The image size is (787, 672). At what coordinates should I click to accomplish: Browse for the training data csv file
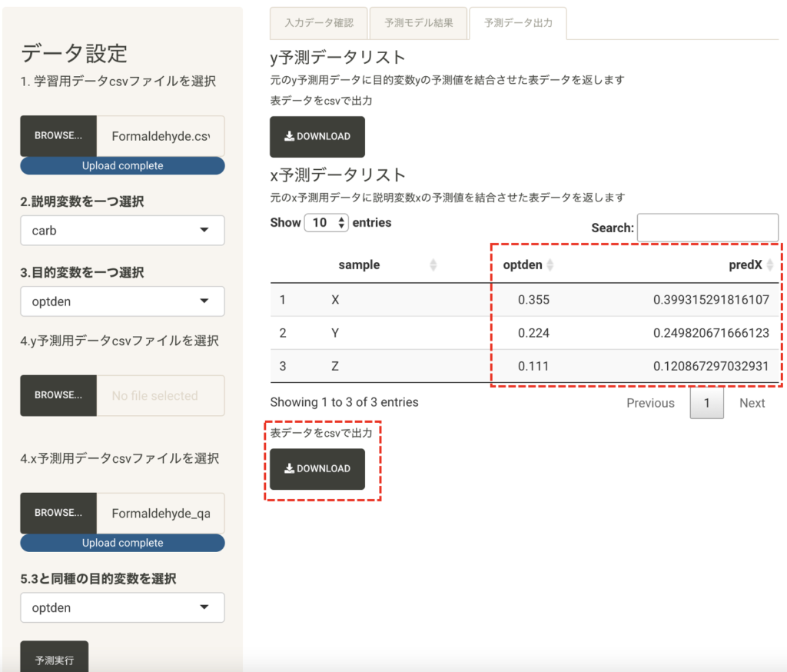click(x=58, y=136)
